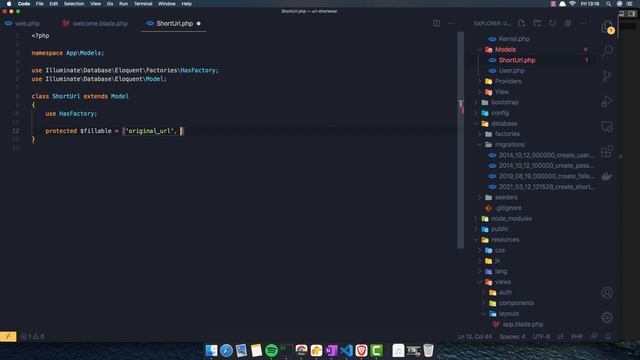Open the Terminal menu
The width and height of the screenshot is (640, 360).
[x=143, y=4]
